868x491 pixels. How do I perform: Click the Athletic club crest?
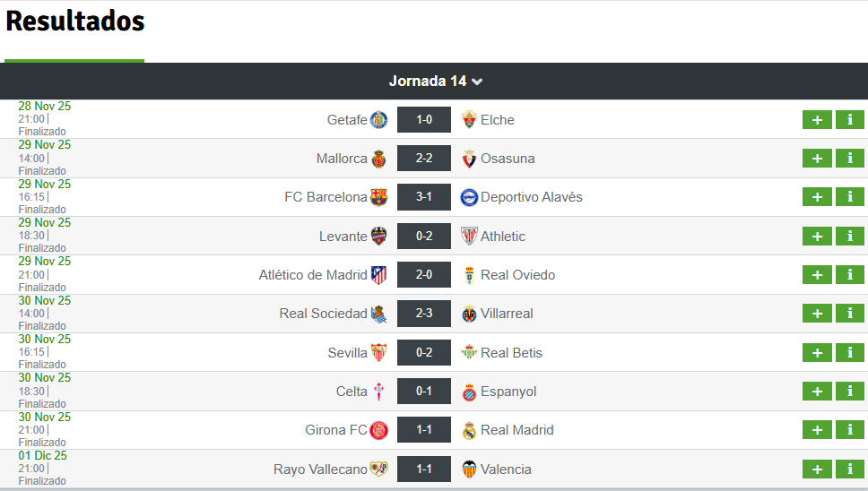click(469, 237)
